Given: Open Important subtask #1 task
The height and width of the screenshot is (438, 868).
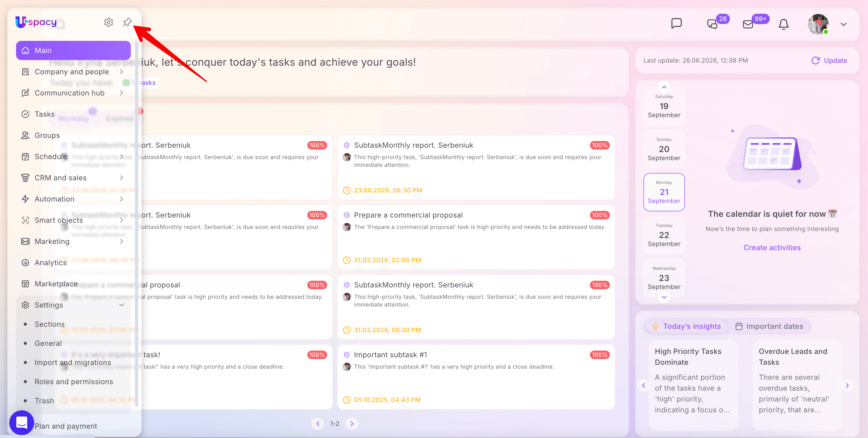Looking at the screenshot, I should 476,377.
